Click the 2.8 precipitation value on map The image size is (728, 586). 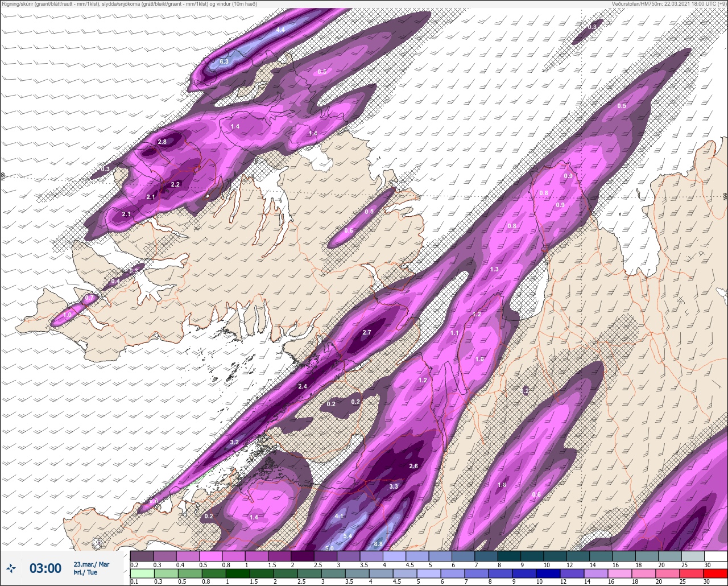coord(162,142)
